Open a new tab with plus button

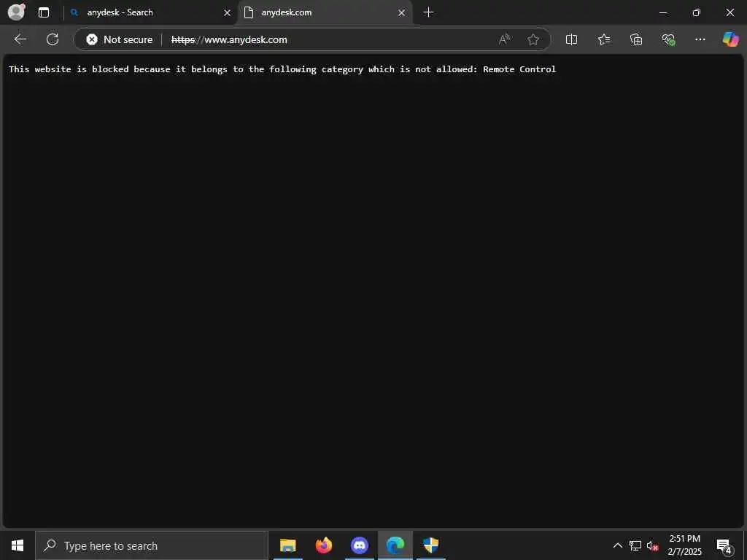click(428, 12)
